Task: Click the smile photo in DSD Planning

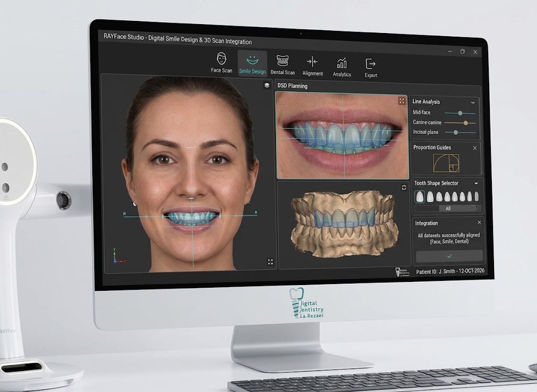Action: point(342,136)
